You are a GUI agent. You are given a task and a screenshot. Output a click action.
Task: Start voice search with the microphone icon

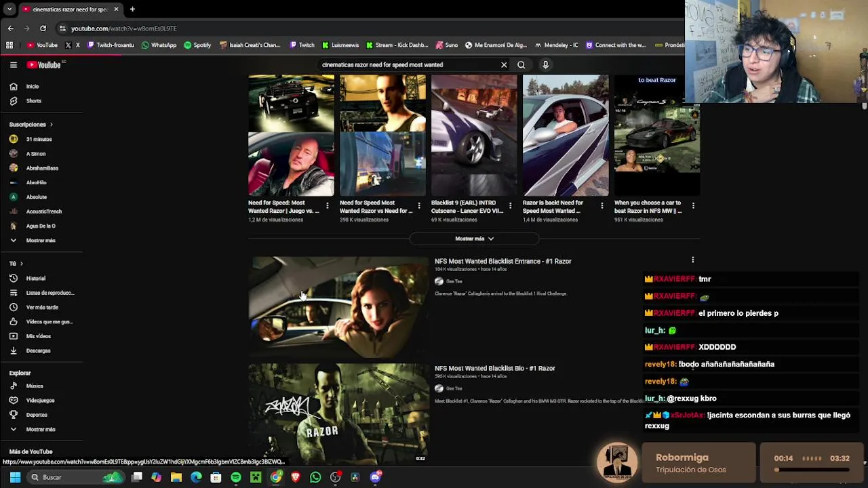(x=545, y=65)
